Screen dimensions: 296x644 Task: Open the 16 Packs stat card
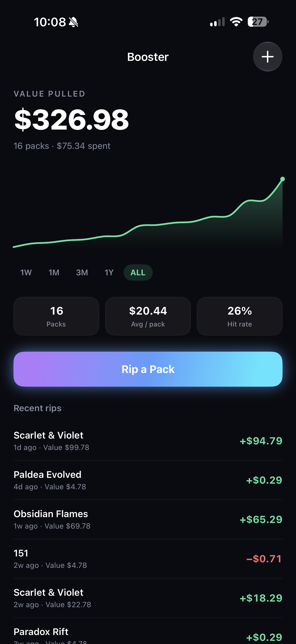tap(56, 316)
